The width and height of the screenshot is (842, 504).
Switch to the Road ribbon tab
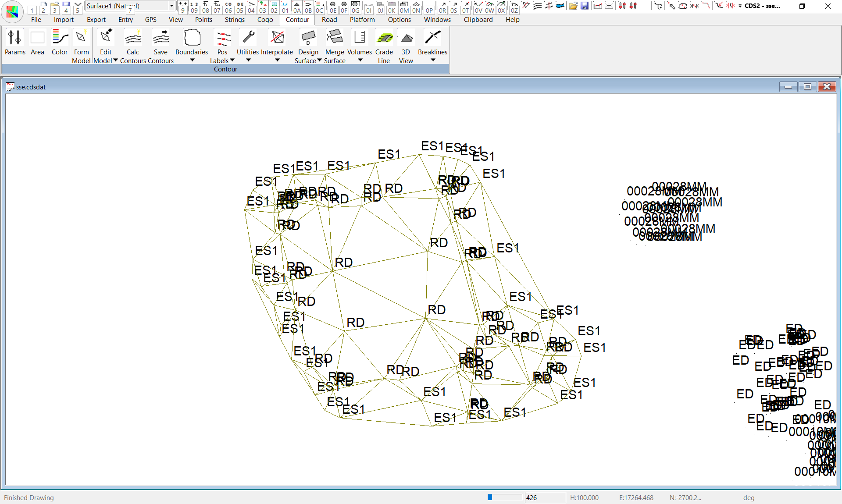[329, 20]
